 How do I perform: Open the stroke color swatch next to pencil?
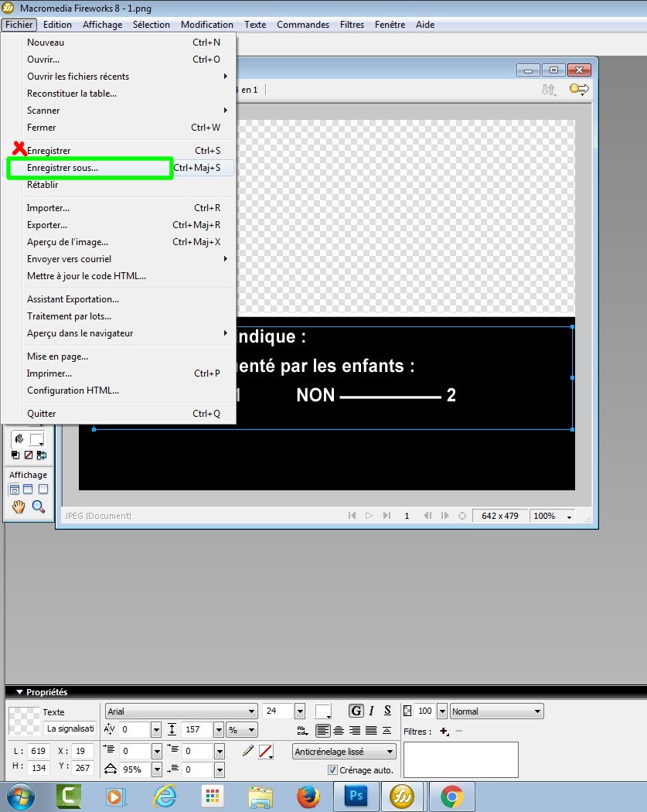[266, 752]
